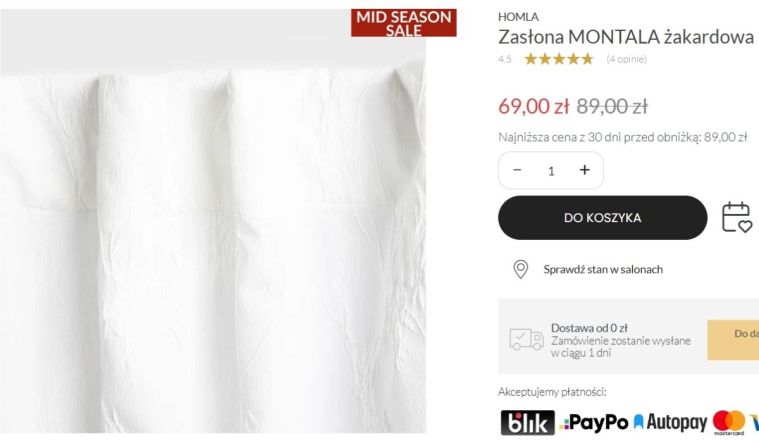Image resolution: width=759 pixels, height=443 pixels.
Task: Open the 4 opinie reviews link
Action: coord(626,59)
